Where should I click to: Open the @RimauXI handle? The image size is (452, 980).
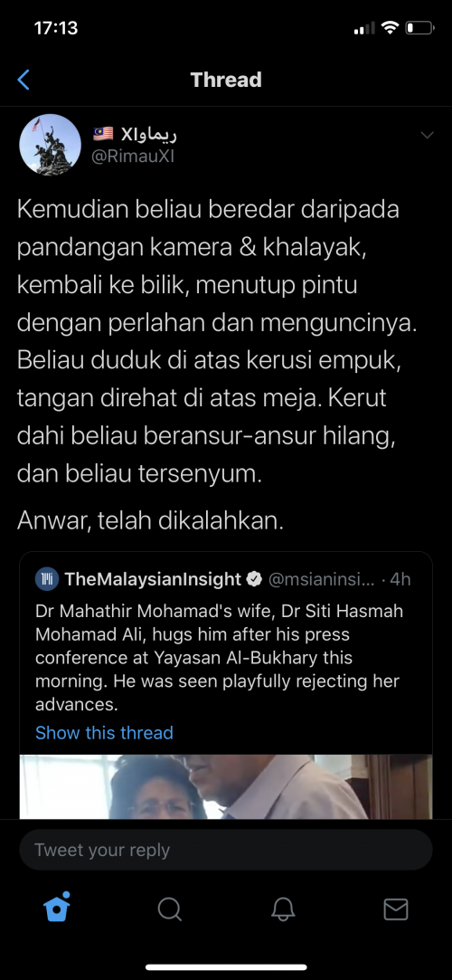[133, 157]
